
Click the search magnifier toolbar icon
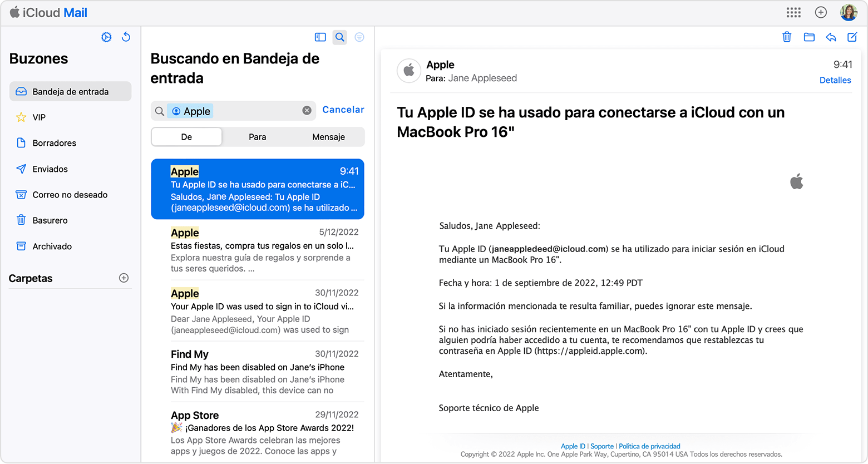tap(339, 37)
